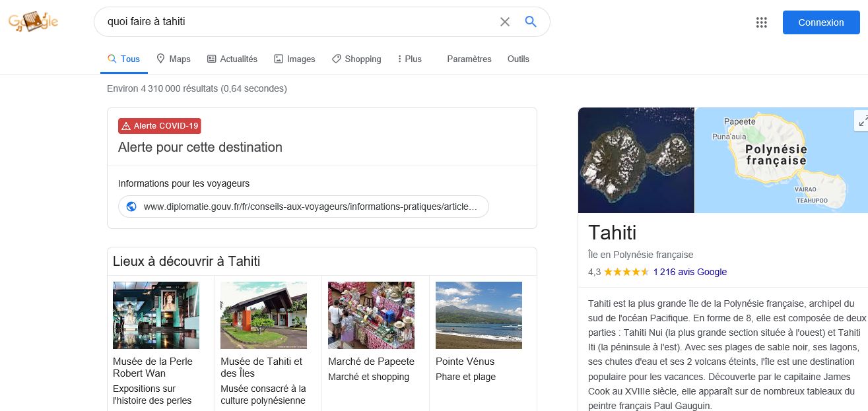Open the Paramètres settings menu
The width and height of the screenshot is (868, 411).
click(x=469, y=59)
